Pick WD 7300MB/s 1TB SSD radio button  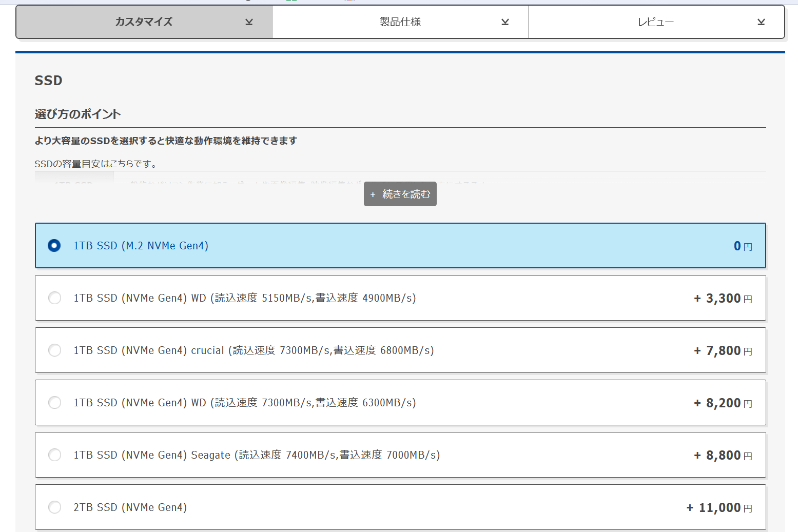tap(54, 403)
